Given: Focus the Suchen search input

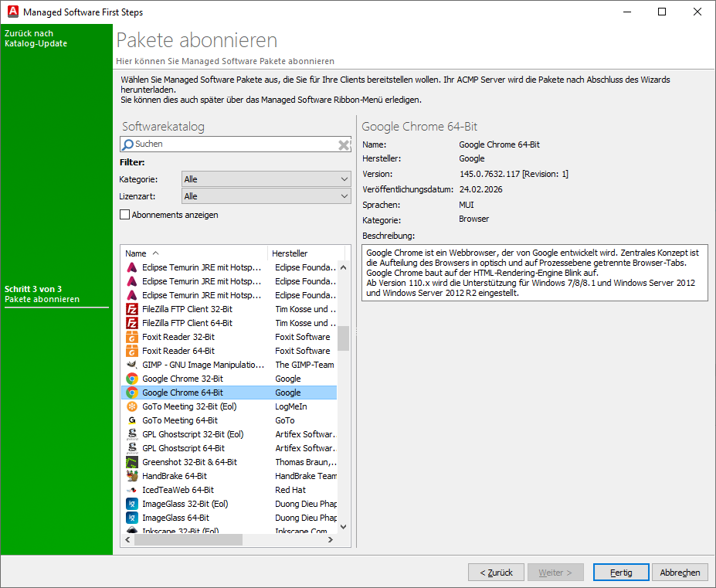Looking at the screenshot, I should (235, 144).
